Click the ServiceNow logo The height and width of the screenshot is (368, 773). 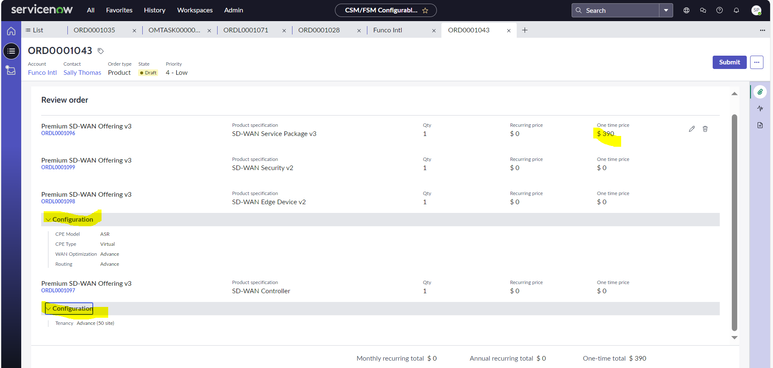point(43,10)
